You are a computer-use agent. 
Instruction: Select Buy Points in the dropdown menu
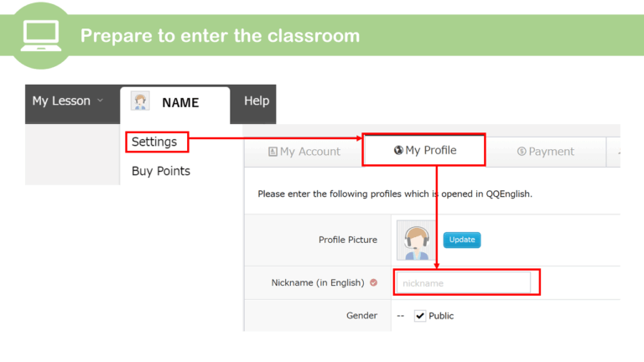pyautogui.click(x=161, y=171)
